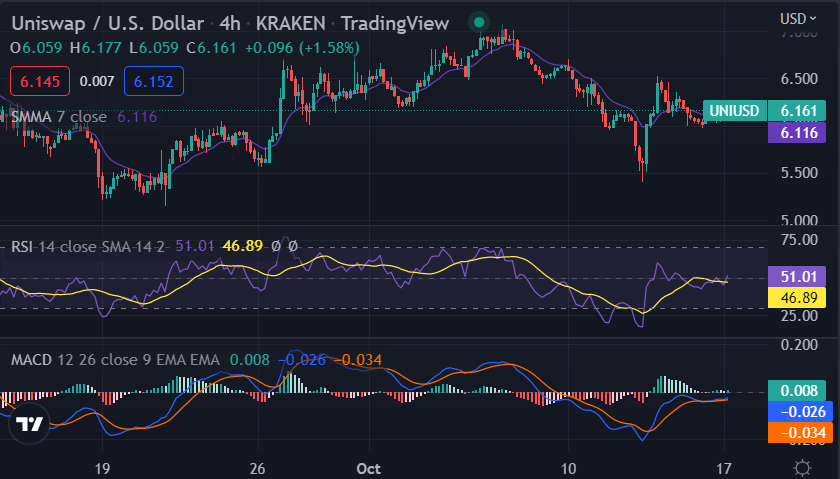Image resolution: width=840 pixels, height=479 pixels.
Task: Click the orange -0.034 signal scale tag
Action: click(x=800, y=432)
